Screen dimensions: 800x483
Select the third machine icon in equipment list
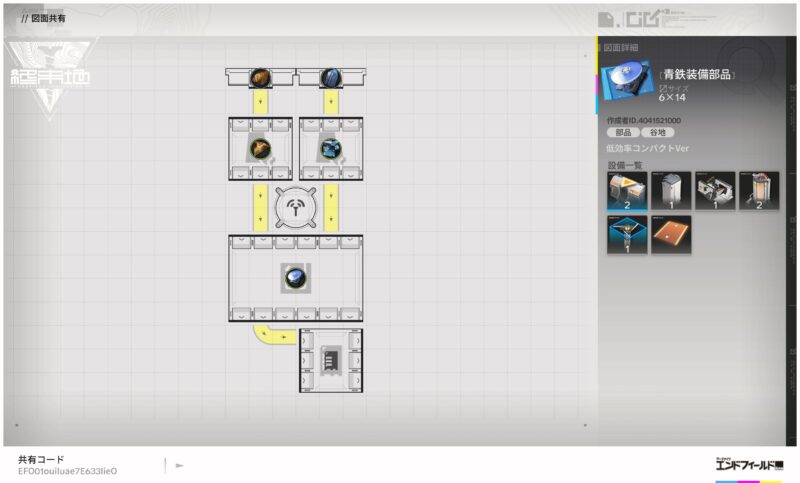[714, 190]
